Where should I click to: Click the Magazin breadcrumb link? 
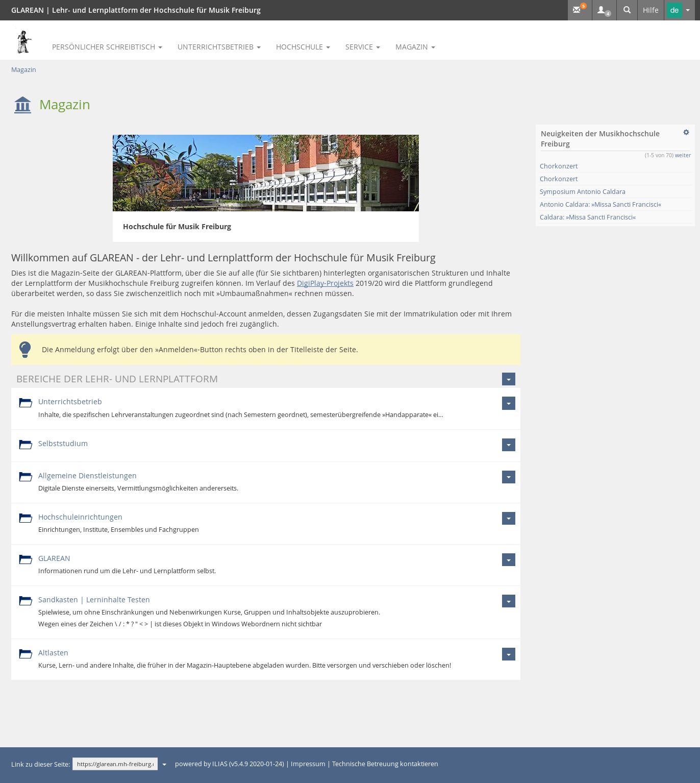tap(23, 69)
